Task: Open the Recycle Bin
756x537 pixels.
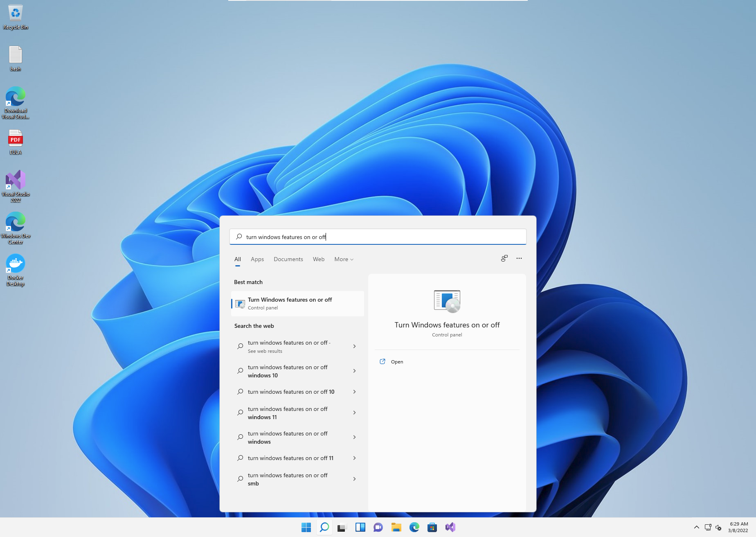Action: [x=15, y=12]
